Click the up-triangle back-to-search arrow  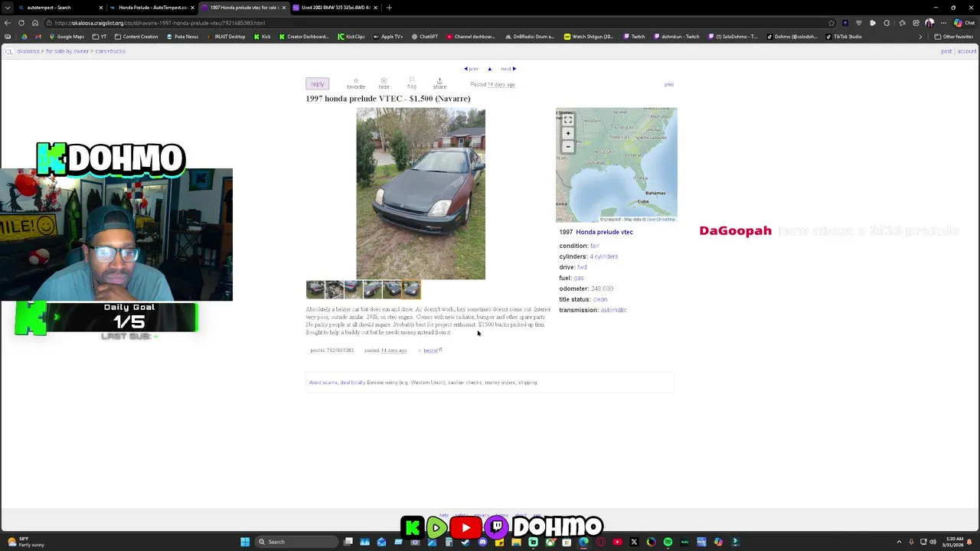pos(490,69)
